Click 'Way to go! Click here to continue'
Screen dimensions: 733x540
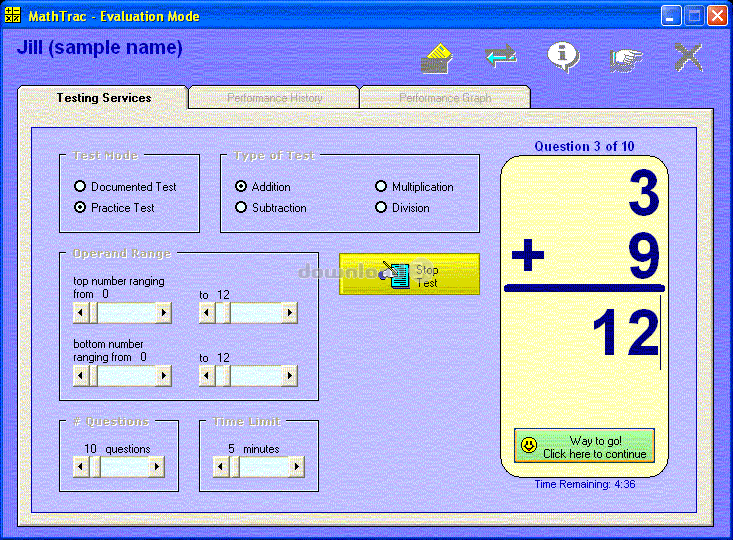(x=584, y=446)
